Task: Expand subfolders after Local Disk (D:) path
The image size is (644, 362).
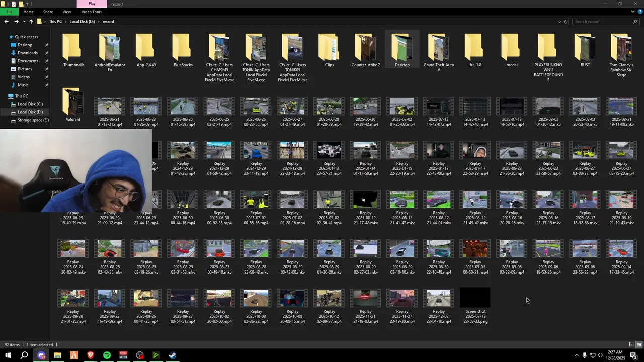Action: (x=99, y=22)
